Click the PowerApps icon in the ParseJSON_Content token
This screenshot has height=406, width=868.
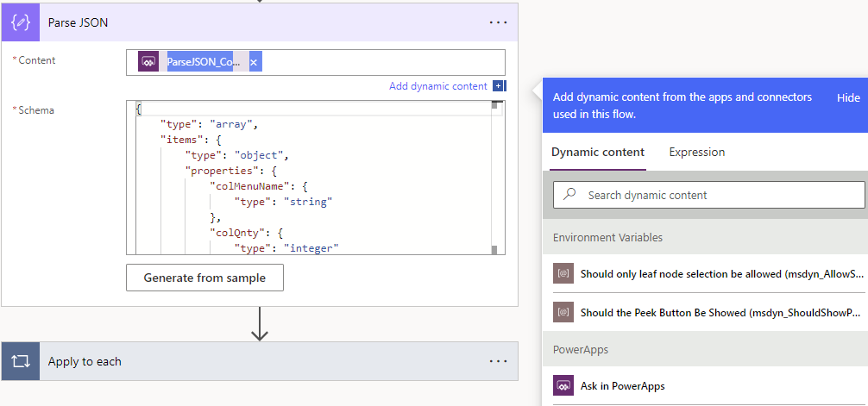point(148,62)
